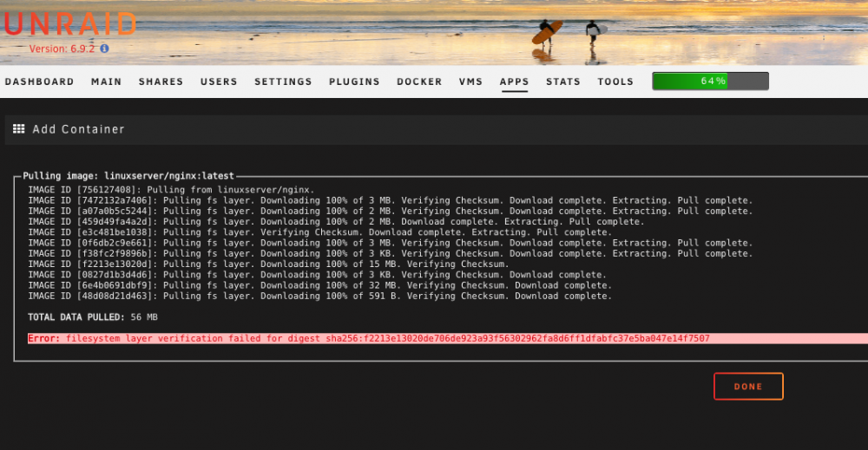This screenshot has height=450, width=868.
Task: Click the log line for 7472132a7406
Action: [x=391, y=200]
